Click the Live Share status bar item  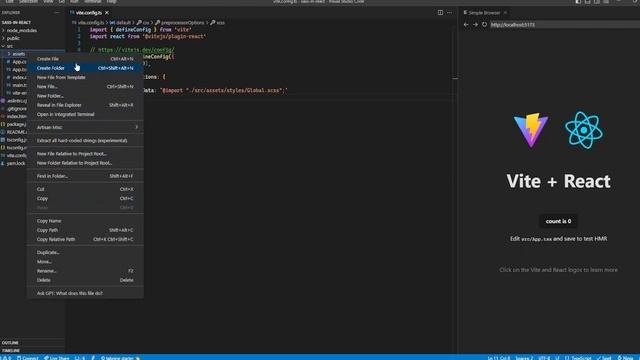(56, 358)
